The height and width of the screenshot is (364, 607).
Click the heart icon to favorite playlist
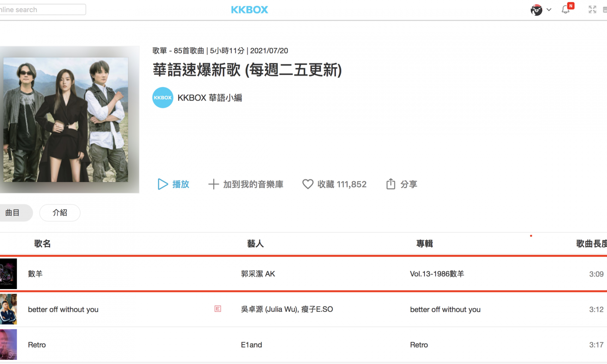[x=307, y=184]
